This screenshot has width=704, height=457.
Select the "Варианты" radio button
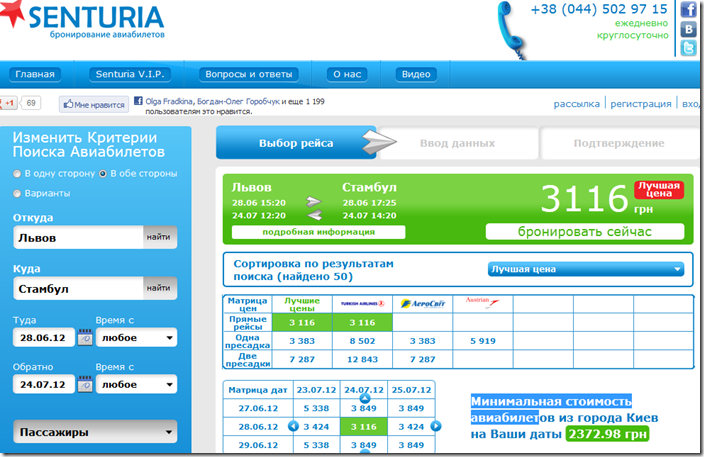click(16, 193)
